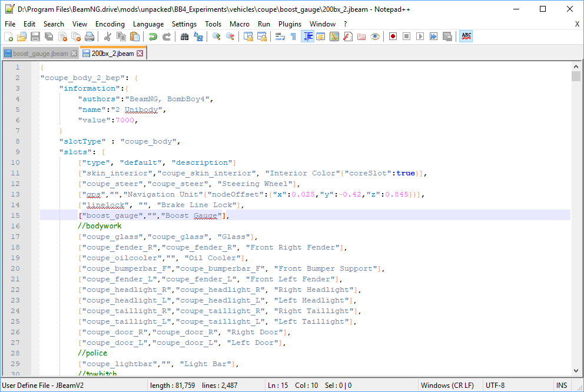Click the vertical scrollbar down arrow
This screenshot has width=584, height=392.
click(x=576, y=370)
